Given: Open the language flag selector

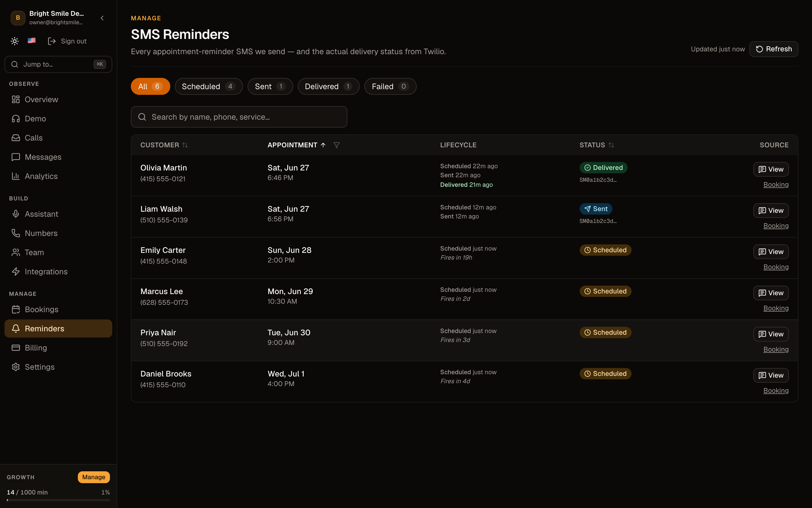Looking at the screenshot, I should (x=32, y=41).
